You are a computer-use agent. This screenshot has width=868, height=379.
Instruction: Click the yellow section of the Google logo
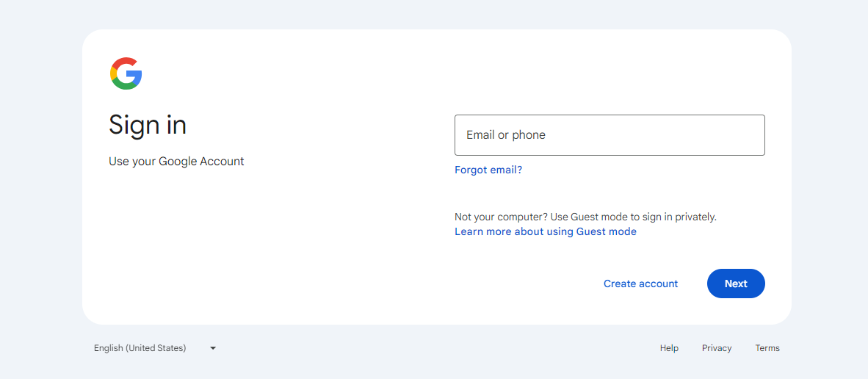click(x=113, y=73)
